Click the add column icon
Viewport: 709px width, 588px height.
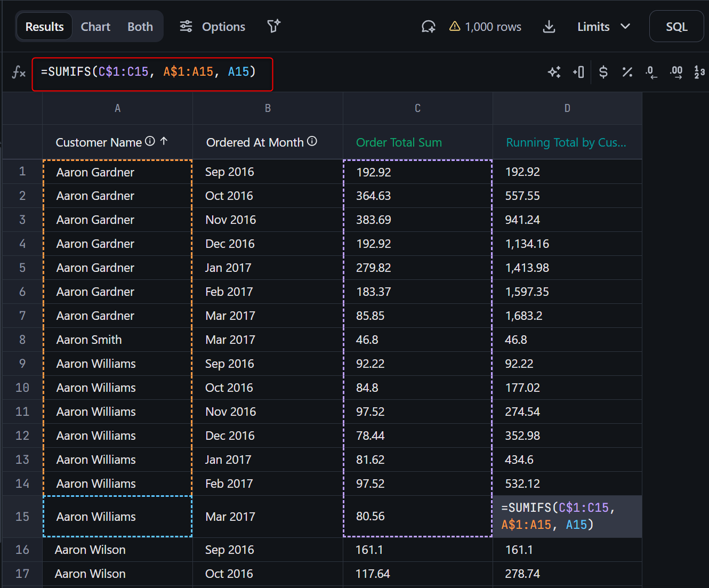578,72
